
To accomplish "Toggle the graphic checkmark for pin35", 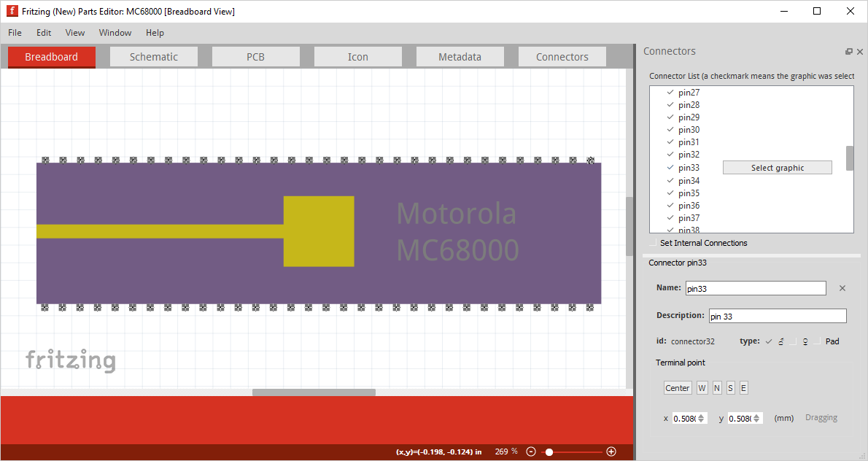I will 669,193.
